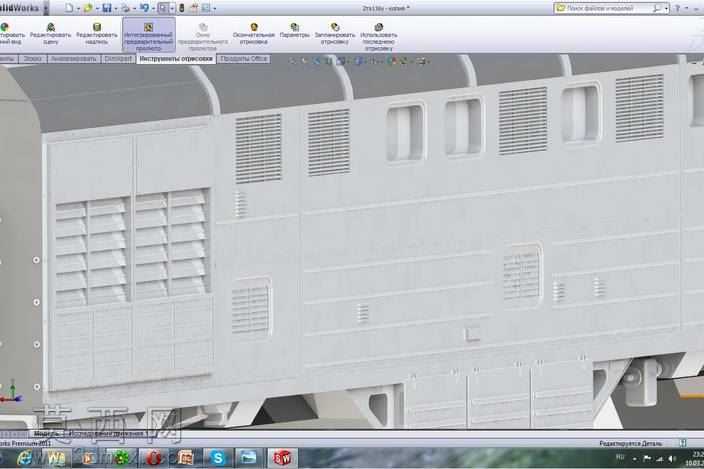Viewport: 704px width, 469px height.
Task: Expand the Open file dropdown arrow
Action: (x=97, y=8)
